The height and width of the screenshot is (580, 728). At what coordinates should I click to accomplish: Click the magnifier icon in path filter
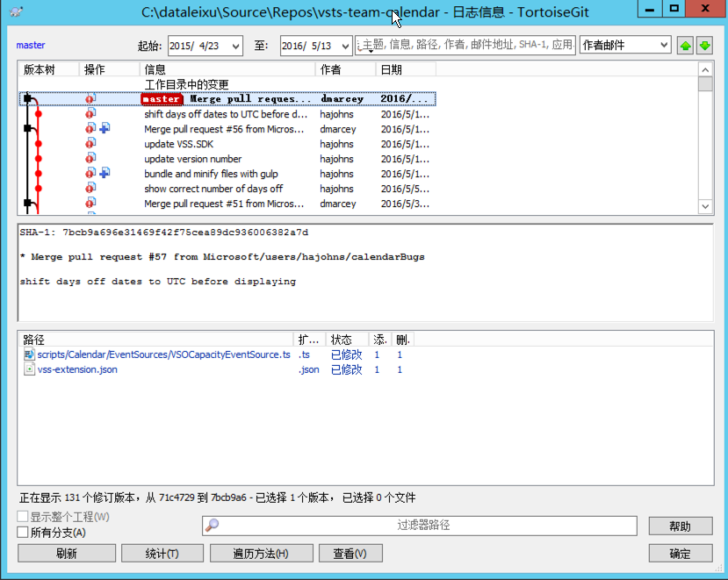pos(213,526)
